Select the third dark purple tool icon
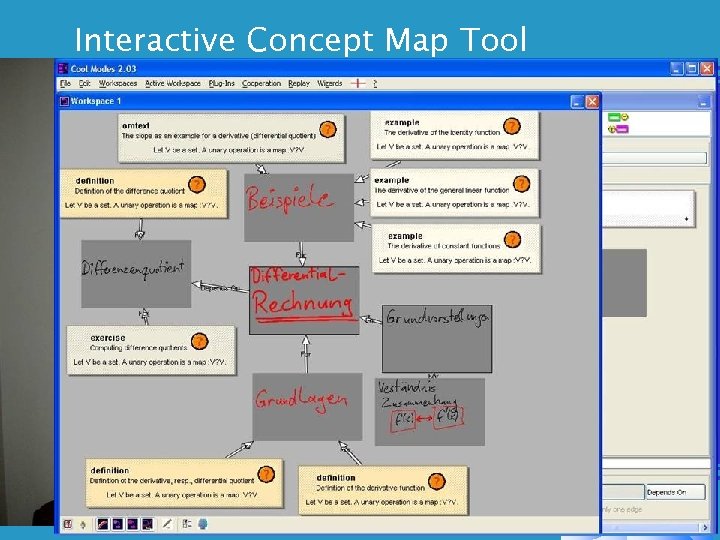Image resolution: width=720 pixels, height=540 pixels. 132,524
